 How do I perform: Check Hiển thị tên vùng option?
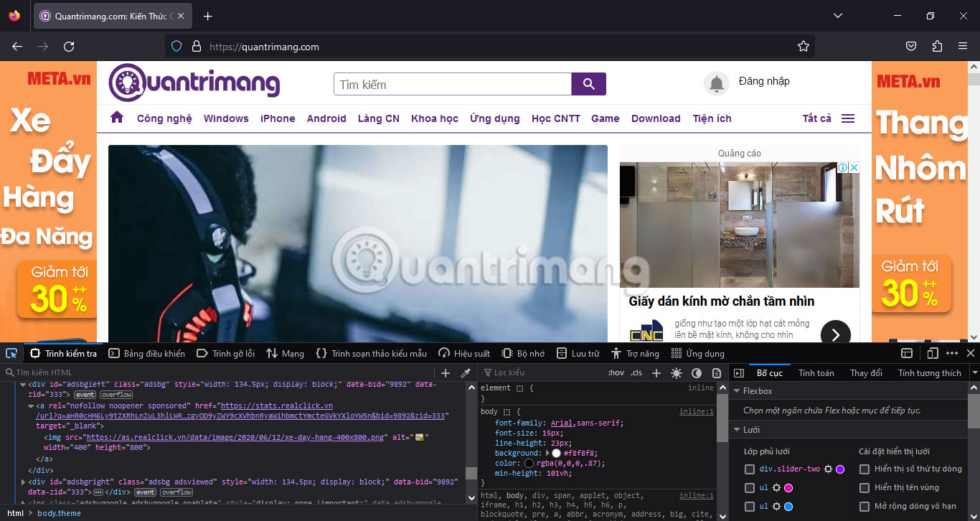(x=864, y=487)
